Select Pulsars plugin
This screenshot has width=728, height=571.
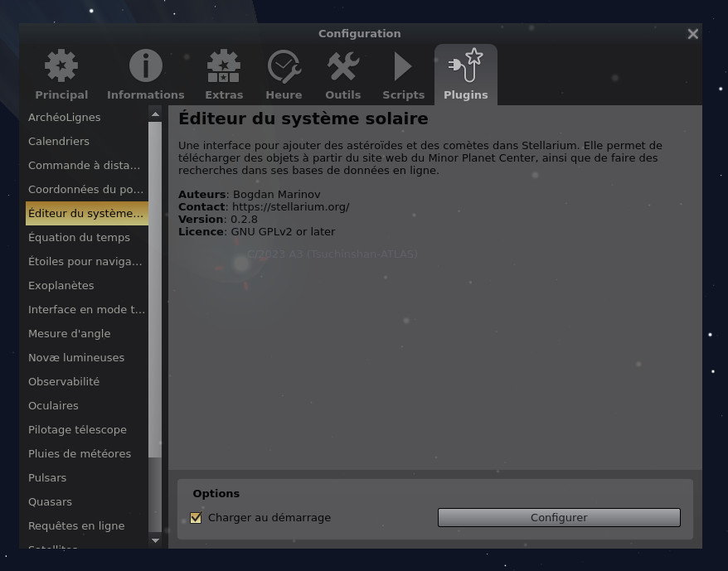point(87,477)
